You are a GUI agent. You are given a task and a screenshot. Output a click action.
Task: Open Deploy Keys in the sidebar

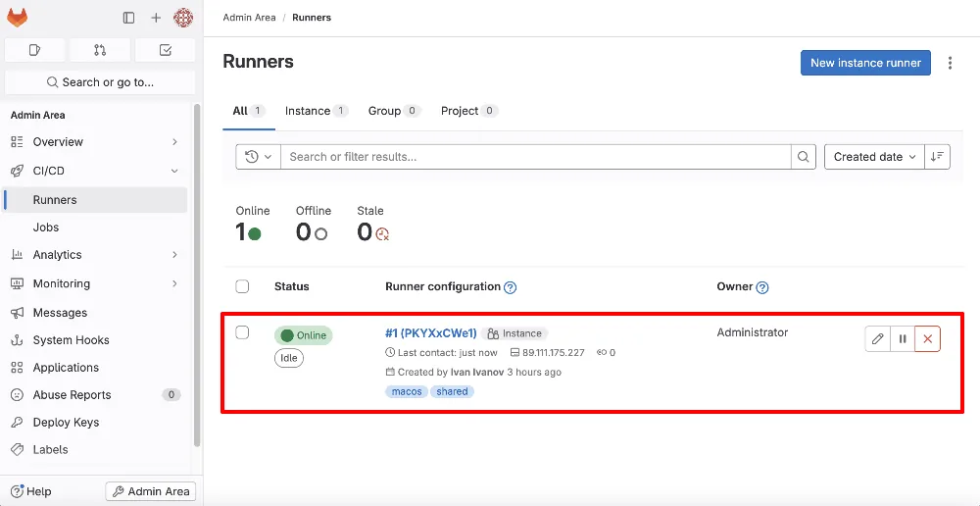tap(95, 423)
